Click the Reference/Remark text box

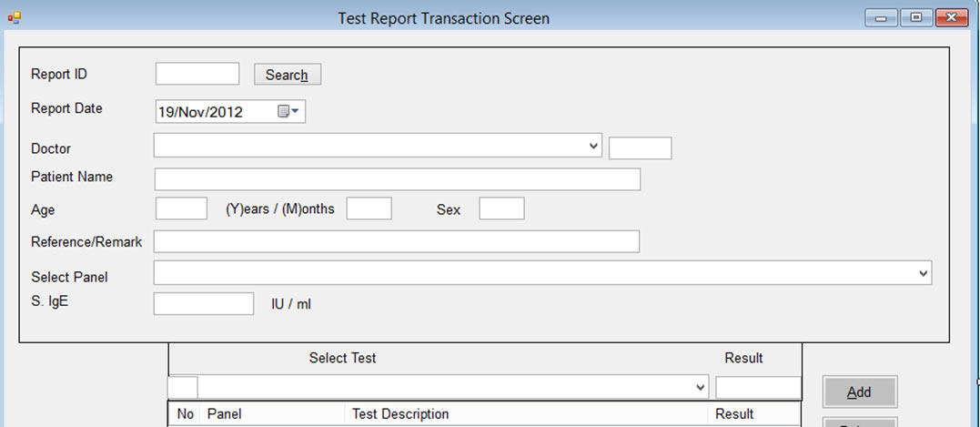point(396,241)
